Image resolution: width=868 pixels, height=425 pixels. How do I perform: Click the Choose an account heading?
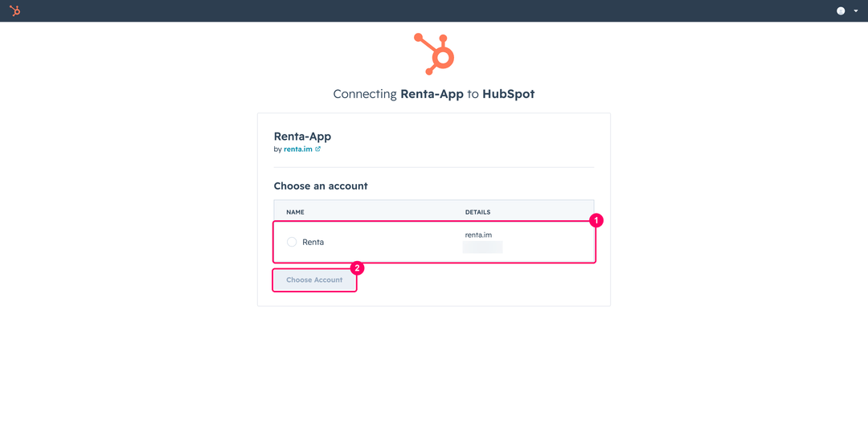tap(321, 186)
